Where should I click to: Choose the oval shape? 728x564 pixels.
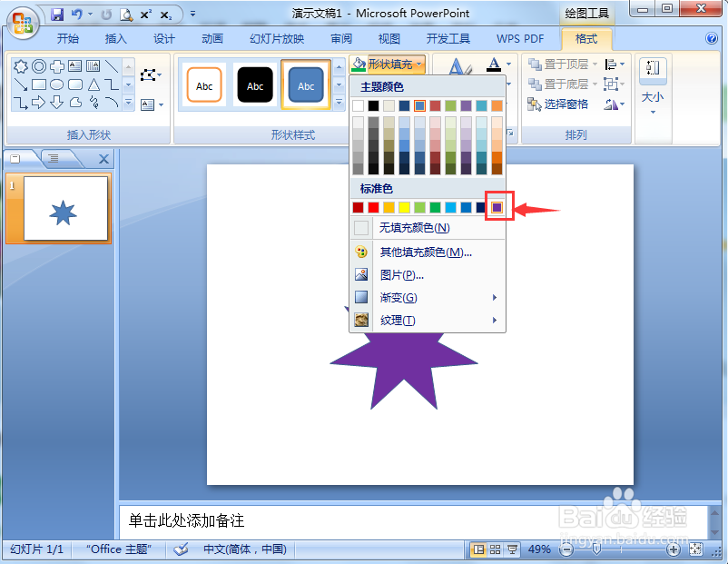[56, 84]
